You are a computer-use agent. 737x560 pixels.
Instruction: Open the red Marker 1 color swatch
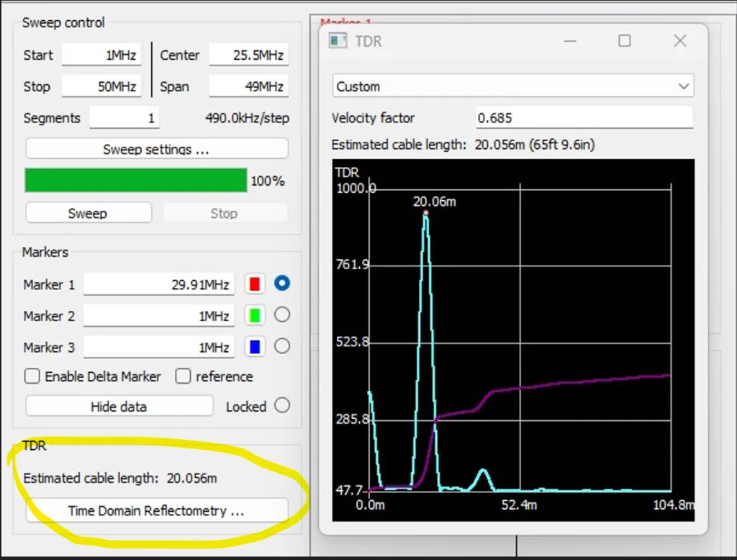click(255, 284)
